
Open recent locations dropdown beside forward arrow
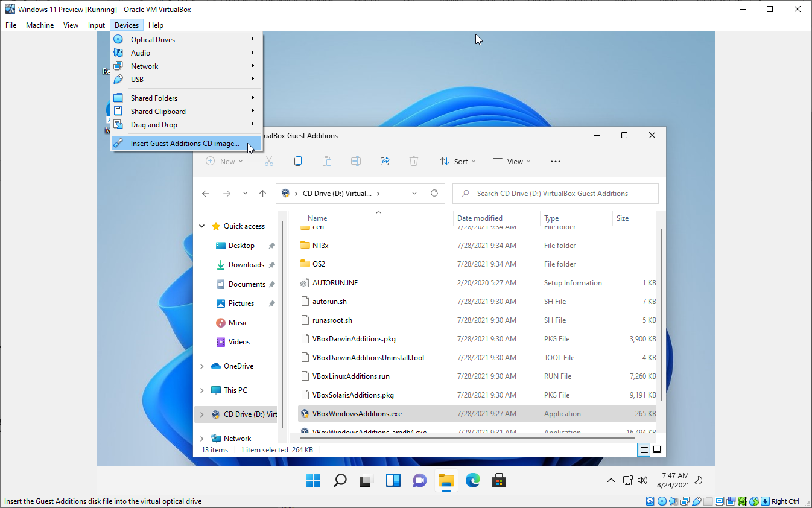pyautogui.click(x=245, y=194)
